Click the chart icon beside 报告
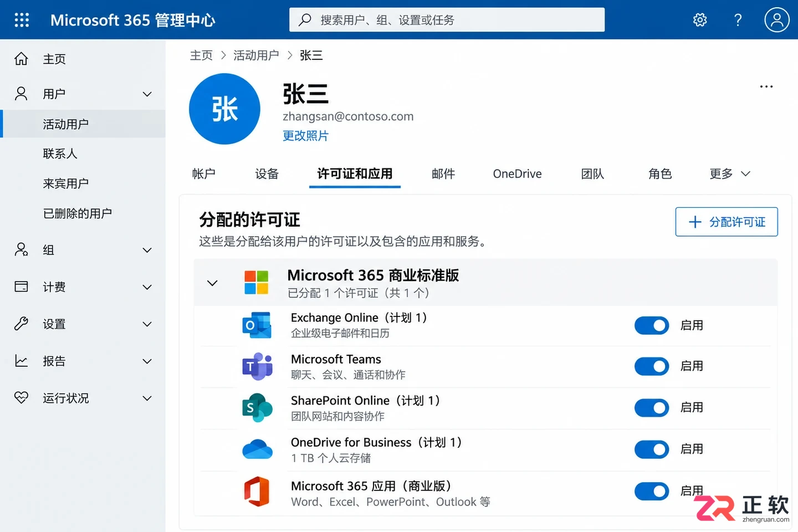Viewport: 798px width, 532px height. 21,361
